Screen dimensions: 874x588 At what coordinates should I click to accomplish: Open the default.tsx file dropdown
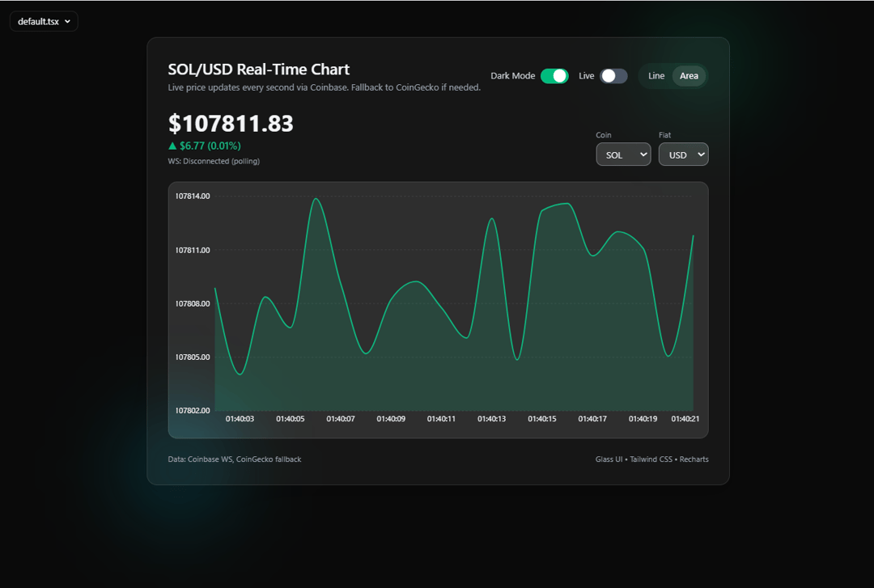(44, 22)
